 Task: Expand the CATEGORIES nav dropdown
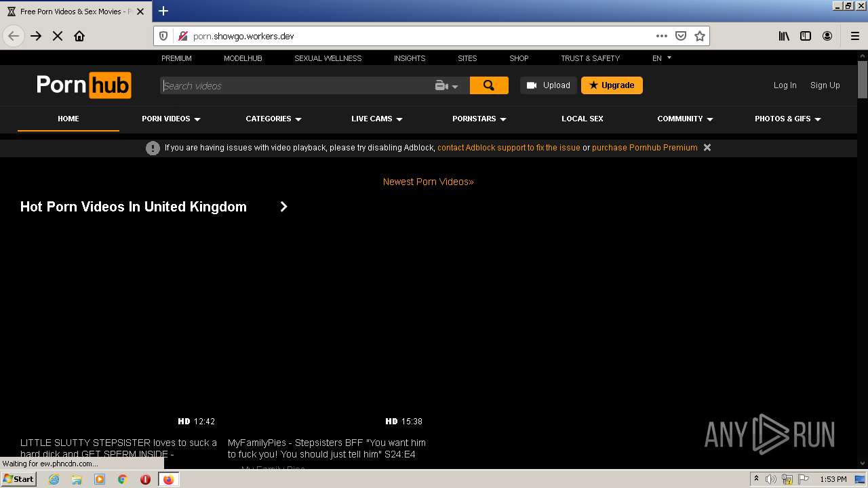[x=273, y=119]
